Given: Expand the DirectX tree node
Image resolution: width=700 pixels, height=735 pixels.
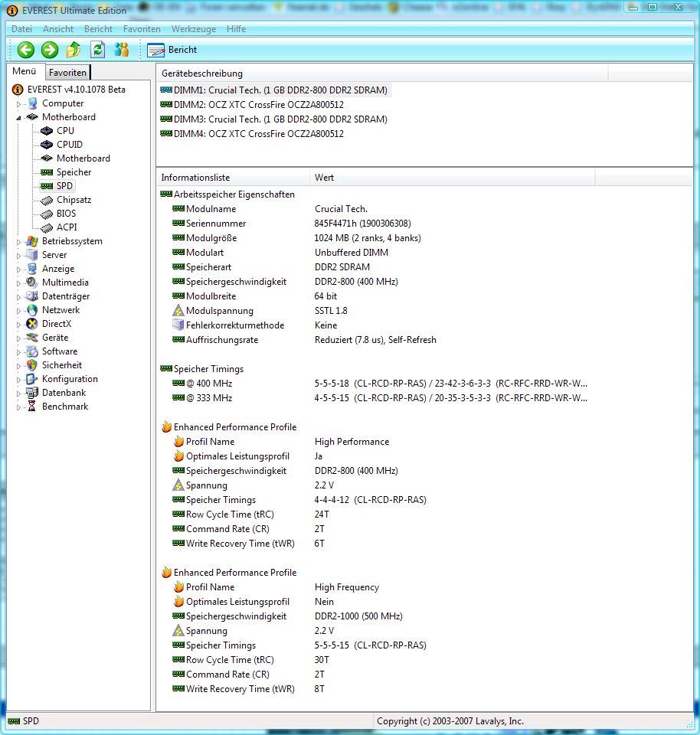Looking at the screenshot, I should pyautogui.click(x=18, y=325).
